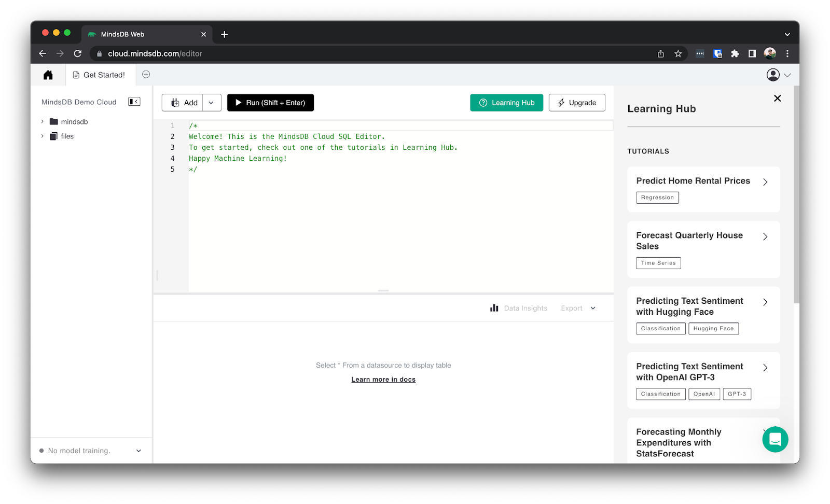Run the SQL query
The width and height of the screenshot is (830, 504).
coord(270,103)
